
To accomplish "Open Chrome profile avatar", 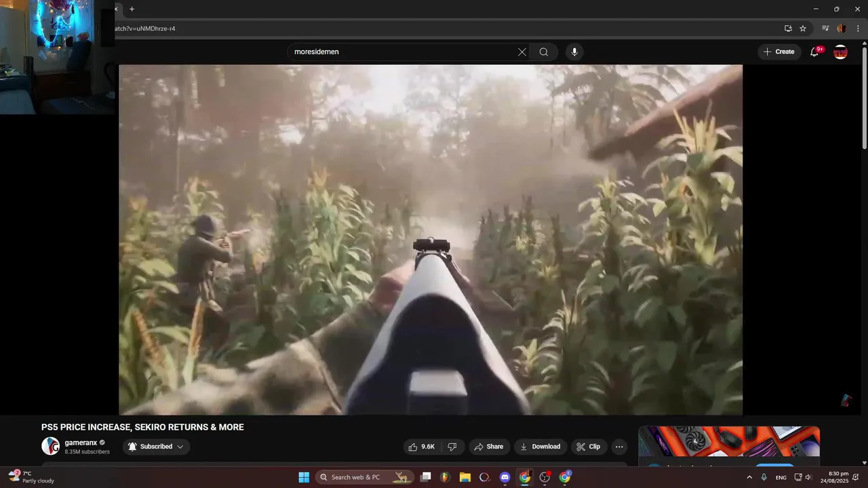I will (x=842, y=28).
